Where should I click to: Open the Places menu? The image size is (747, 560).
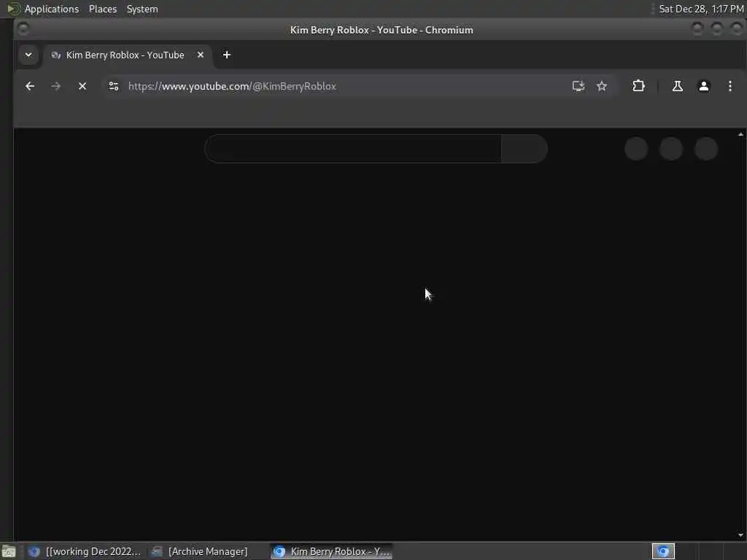coord(102,9)
